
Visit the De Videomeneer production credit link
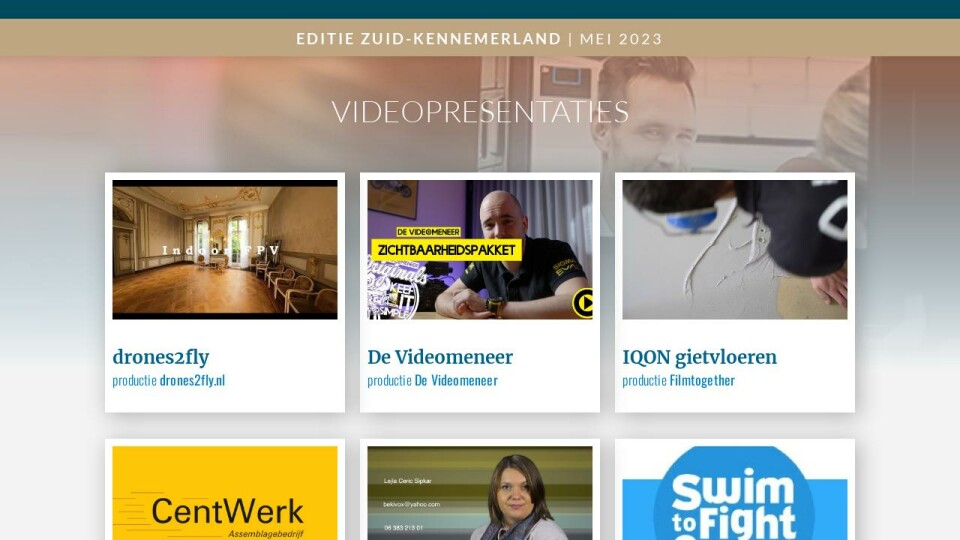click(x=456, y=380)
